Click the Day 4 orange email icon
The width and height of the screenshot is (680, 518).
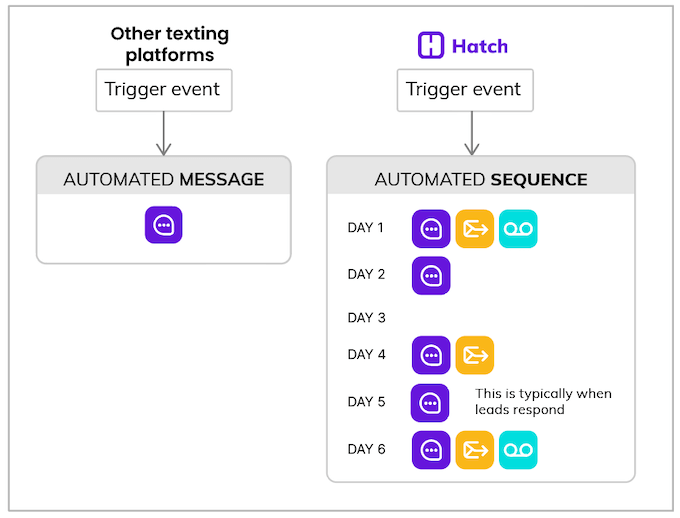[475, 355]
